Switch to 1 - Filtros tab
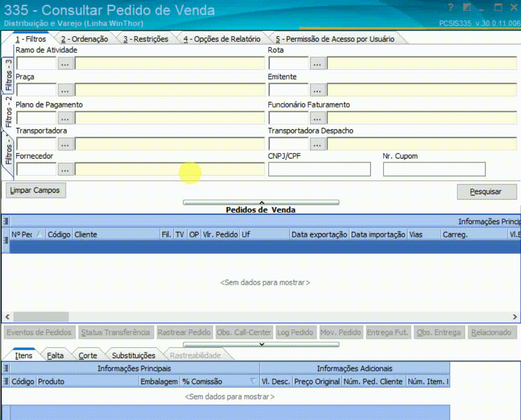The height and width of the screenshot is (420, 521). [x=31, y=39]
